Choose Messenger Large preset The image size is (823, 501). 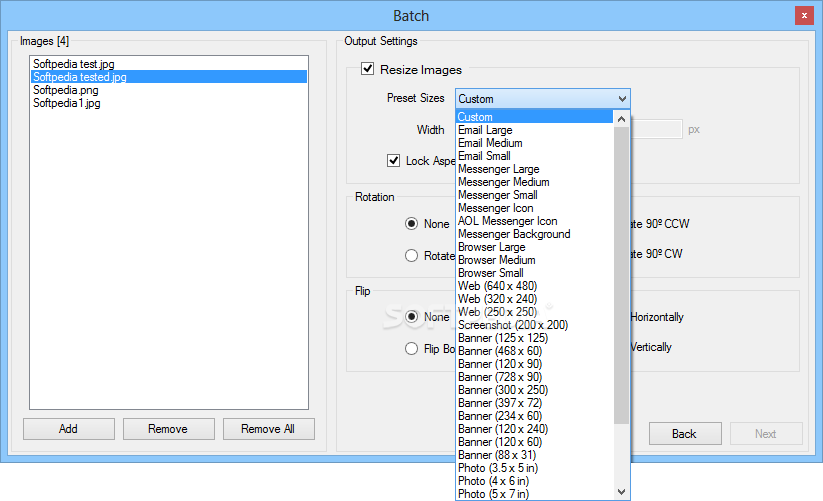(x=534, y=169)
